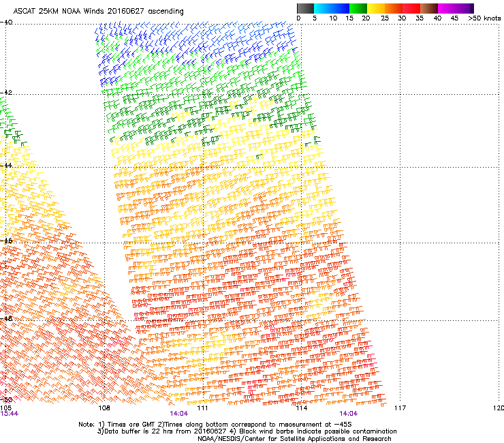Click the latitude label -44
This screenshot has height=443, width=504.
point(6,166)
